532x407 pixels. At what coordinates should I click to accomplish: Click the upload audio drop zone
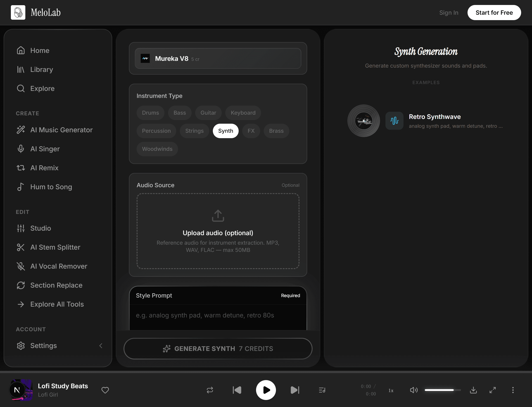pos(218,231)
